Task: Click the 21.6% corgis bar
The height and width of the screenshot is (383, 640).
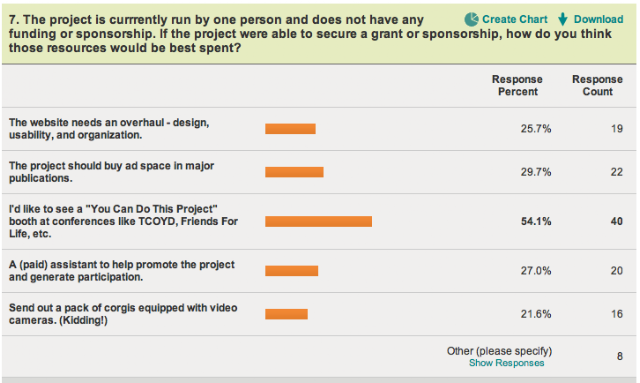Action: pos(286,314)
